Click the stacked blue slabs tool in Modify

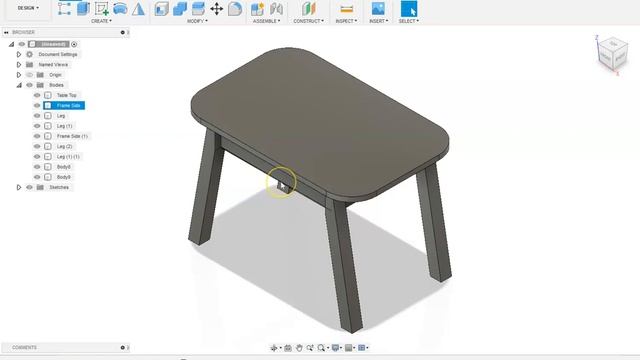pyautogui.click(x=198, y=9)
